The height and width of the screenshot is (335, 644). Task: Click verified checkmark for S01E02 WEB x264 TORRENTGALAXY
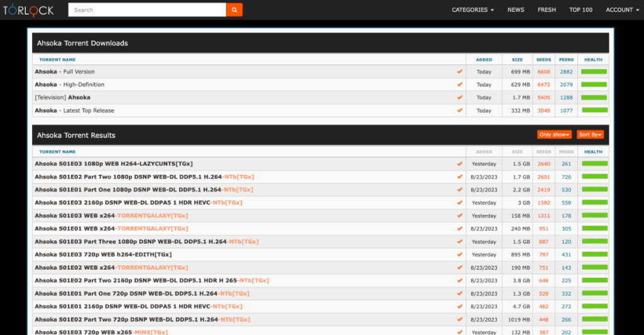tap(460, 268)
